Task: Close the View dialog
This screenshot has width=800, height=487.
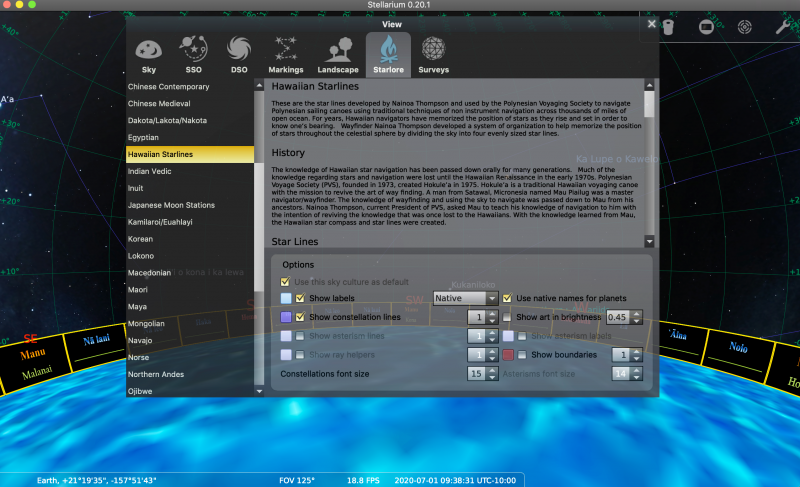Action: click(x=652, y=24)
